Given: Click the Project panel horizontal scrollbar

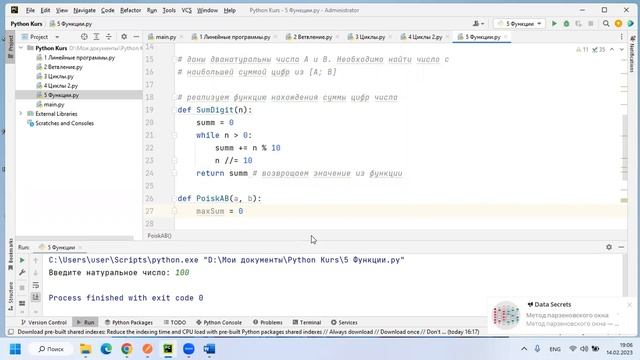Looking at the screenshot, I should coord(75,237).
